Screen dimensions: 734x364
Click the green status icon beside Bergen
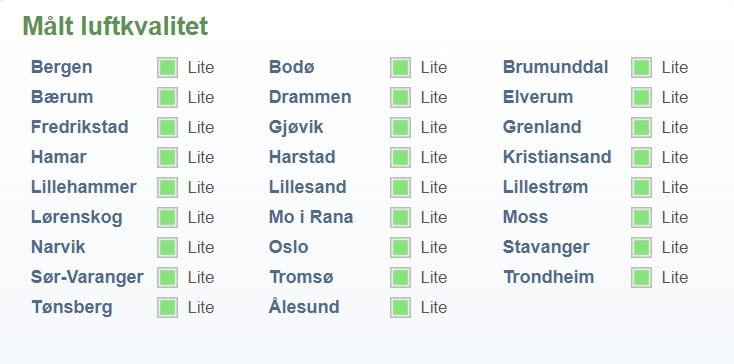pyautogui.click(x=167, y=67)
